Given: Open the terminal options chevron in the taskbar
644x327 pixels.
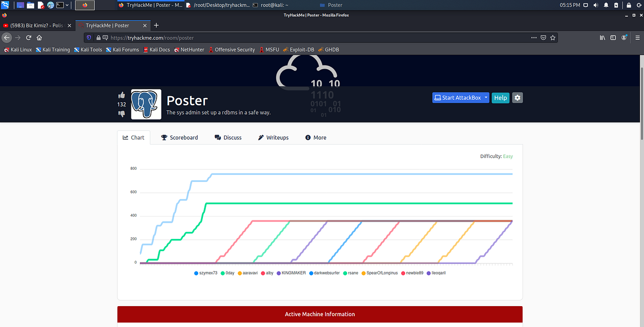Looking at the screenshot, I should tap(67, 5).
